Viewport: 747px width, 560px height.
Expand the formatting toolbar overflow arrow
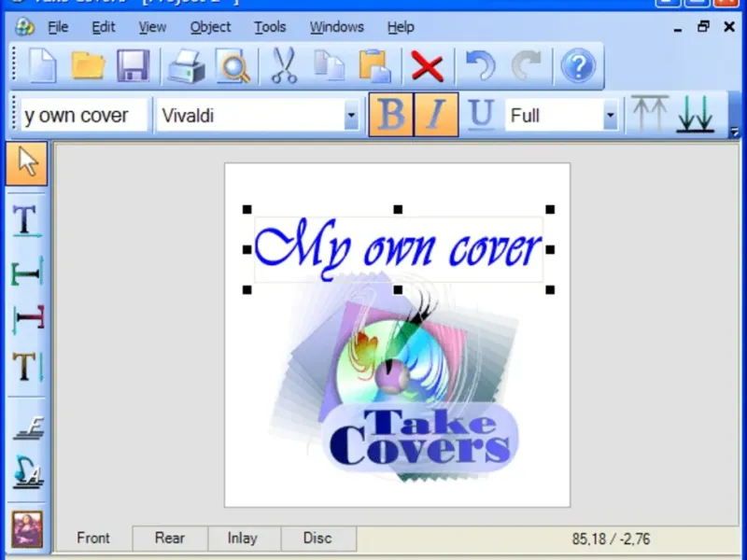tap(734, 132)
